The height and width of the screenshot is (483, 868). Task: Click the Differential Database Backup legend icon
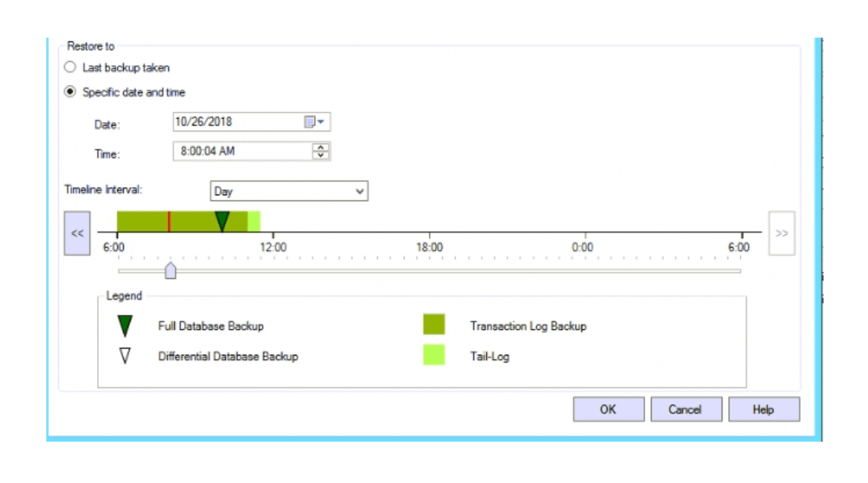coord(124,356)
